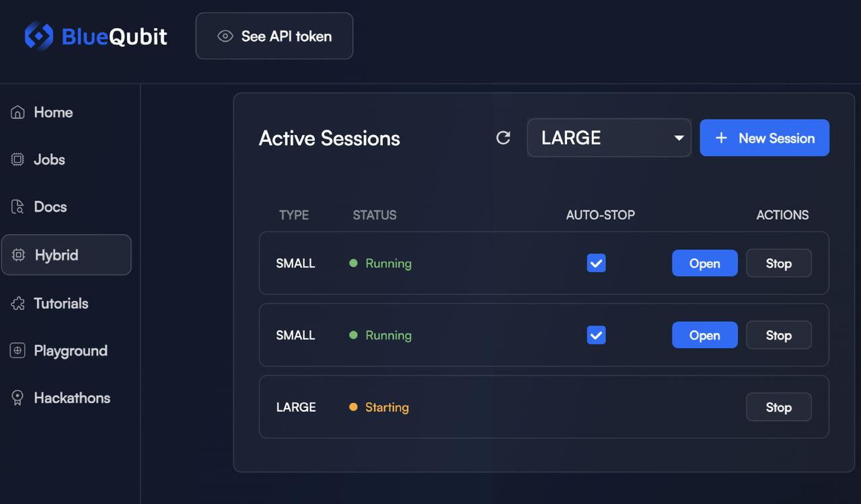861x504 pixels.
Task: Uncheck auto-stop for the first SMALL session
Action: click(x=596, y=263)
